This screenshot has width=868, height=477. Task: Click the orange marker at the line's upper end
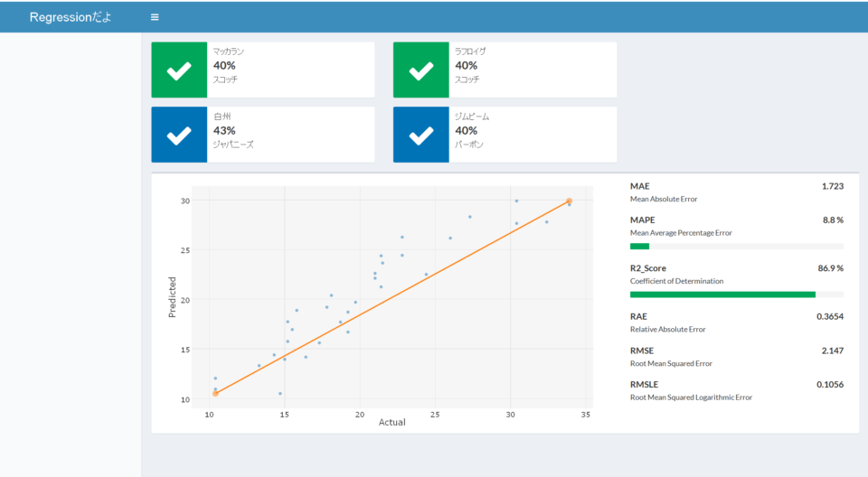tap(569, 201)
